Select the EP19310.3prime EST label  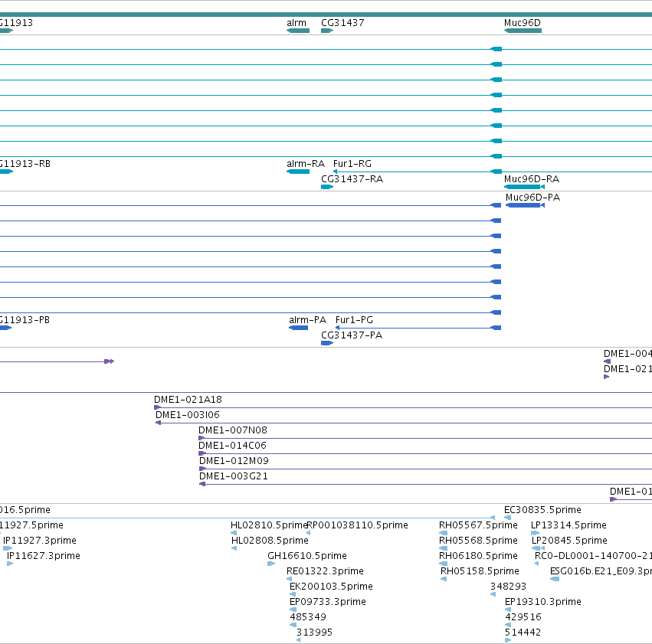pos(542,603)
